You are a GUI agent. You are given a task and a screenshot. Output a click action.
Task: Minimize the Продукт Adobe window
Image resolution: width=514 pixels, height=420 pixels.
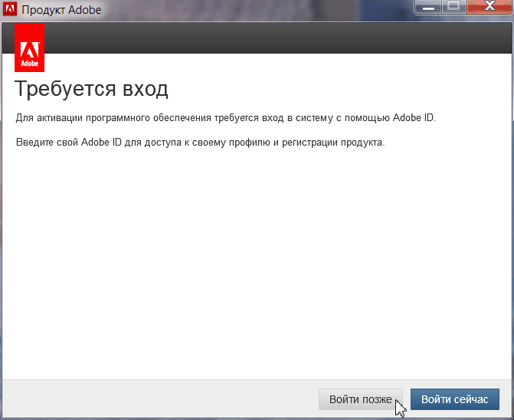point(429,8)
